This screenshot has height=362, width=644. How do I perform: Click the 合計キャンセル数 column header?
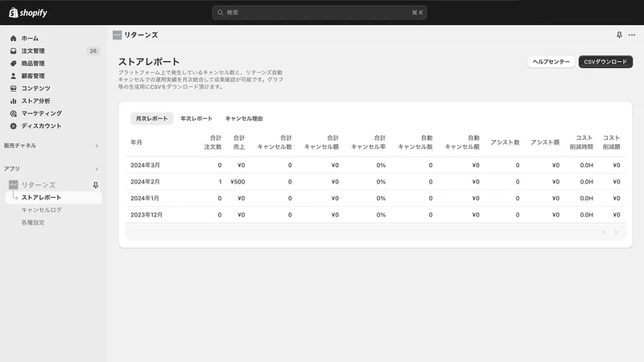click(x=275, y=142)
